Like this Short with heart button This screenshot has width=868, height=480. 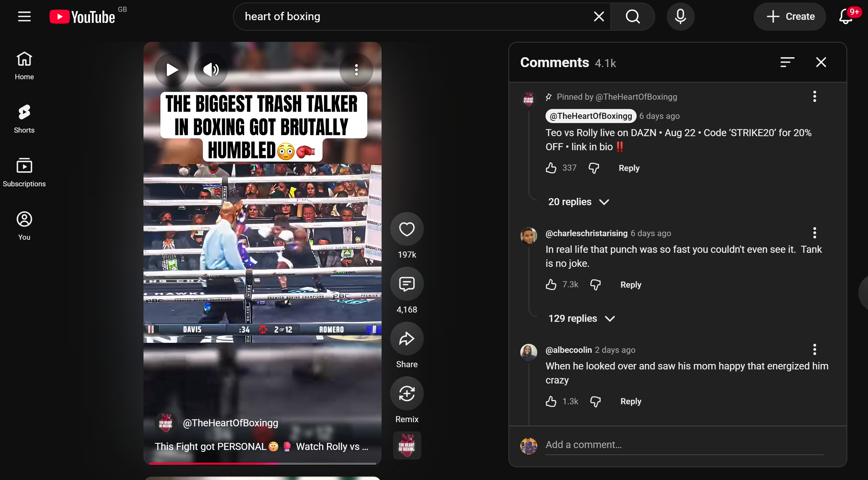point(407,229)
